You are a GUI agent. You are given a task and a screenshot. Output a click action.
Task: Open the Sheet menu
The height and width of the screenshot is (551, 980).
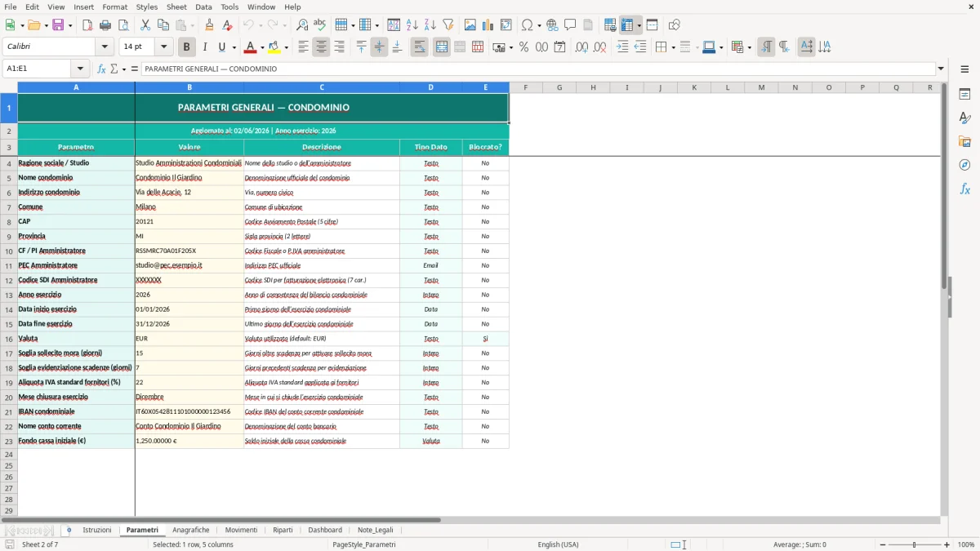pos(176,7)
